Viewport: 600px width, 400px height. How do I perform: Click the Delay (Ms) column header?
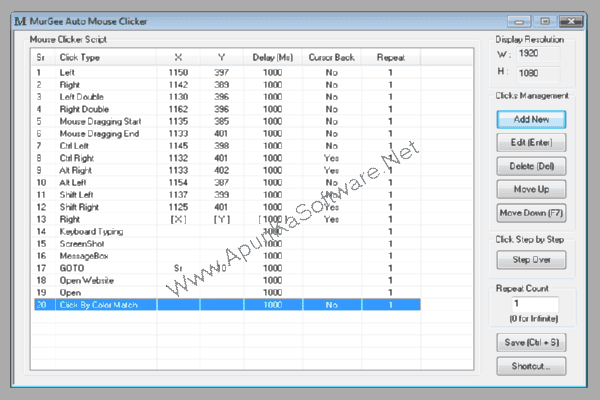272,57
